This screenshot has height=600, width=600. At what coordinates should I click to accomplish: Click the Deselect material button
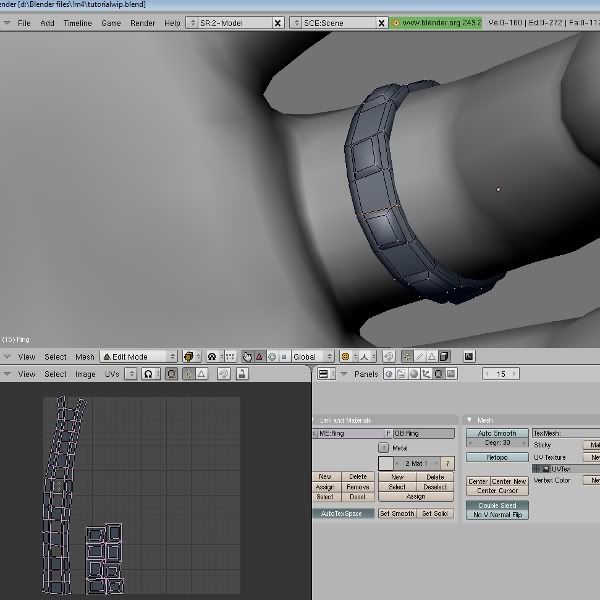coord(435,487)
